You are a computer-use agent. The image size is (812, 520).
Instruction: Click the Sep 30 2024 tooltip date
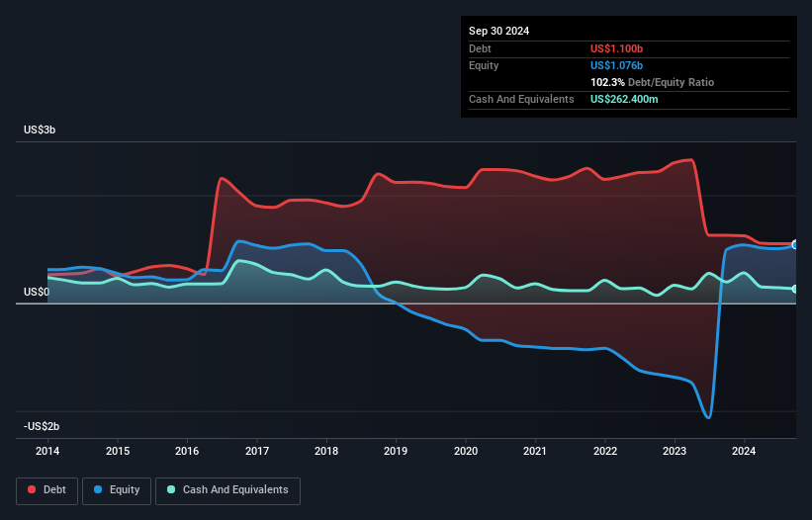498,31
